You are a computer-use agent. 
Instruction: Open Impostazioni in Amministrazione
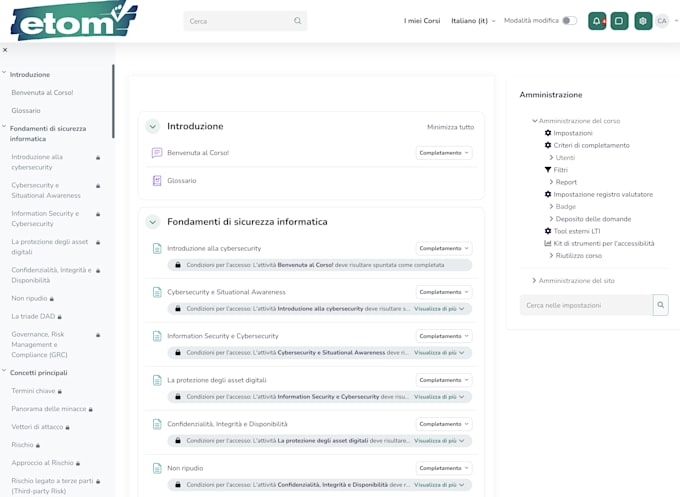573,133
